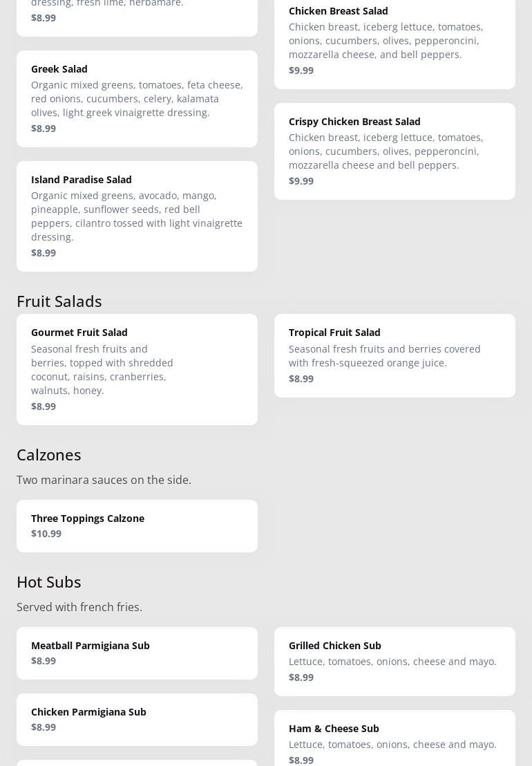The width and height of the screenshot is (532, 766).
Task: Click the Hot Subs section heading
Action: tap(49, 582)
